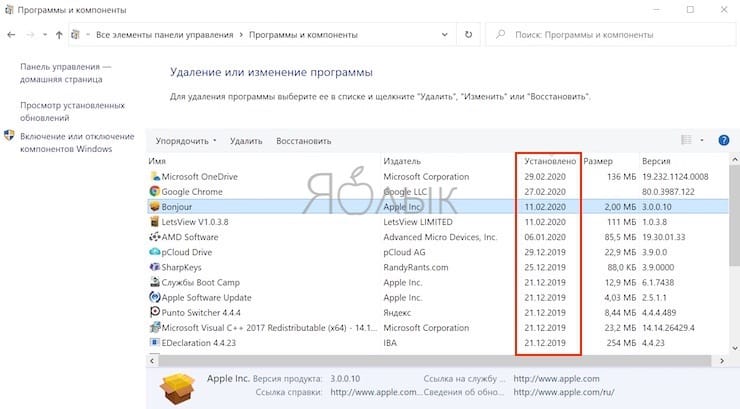Select the pCloud Drive entry
This screenshot has height=409, width=740.
pos(186,252)
